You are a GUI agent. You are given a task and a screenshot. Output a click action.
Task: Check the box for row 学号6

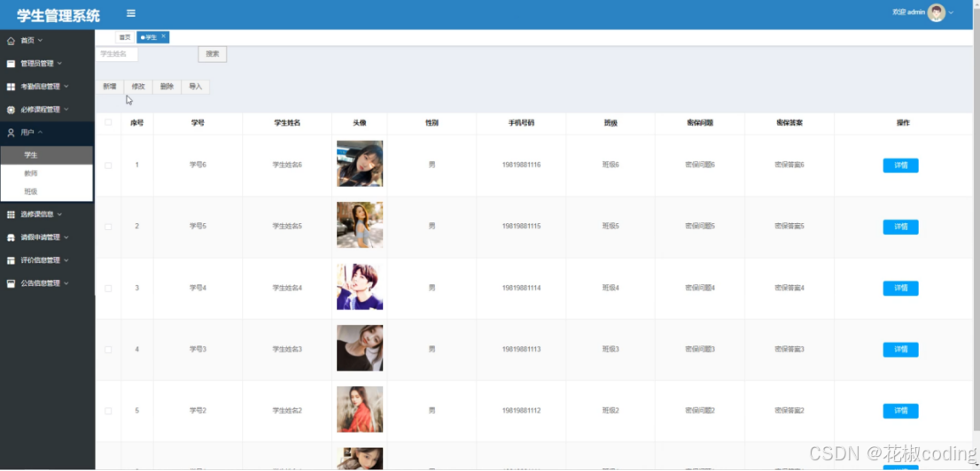108,165
